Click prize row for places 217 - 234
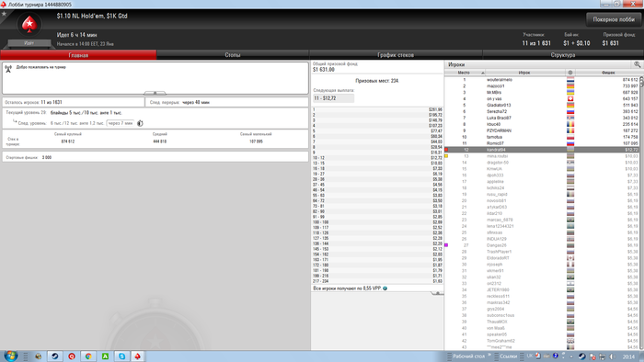 pyautogui.click(x=377, y=281)
